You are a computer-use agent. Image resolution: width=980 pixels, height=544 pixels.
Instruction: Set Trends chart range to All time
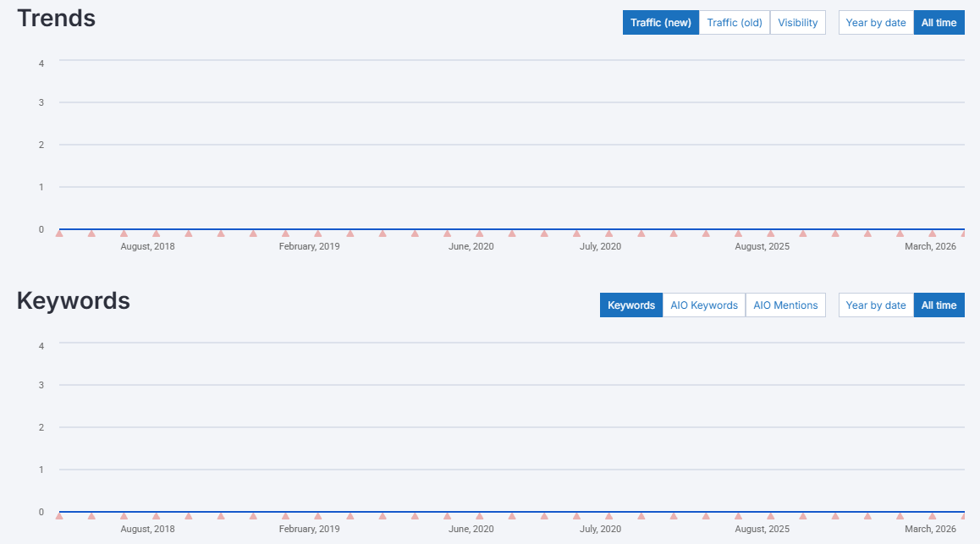(939, 23)
